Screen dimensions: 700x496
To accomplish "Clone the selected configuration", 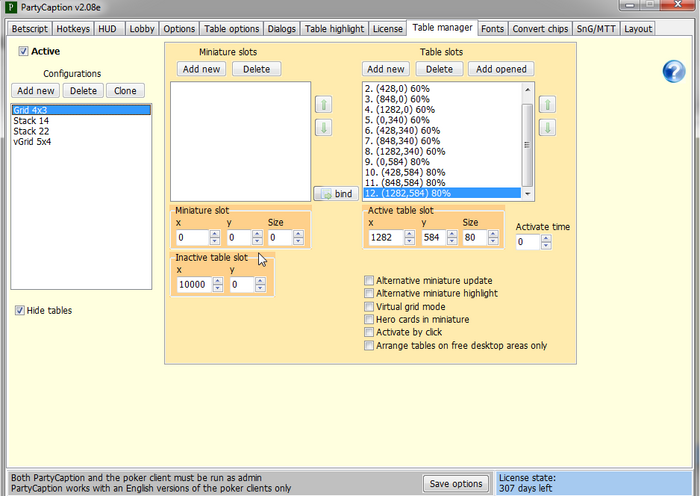I will pos(125,91).
